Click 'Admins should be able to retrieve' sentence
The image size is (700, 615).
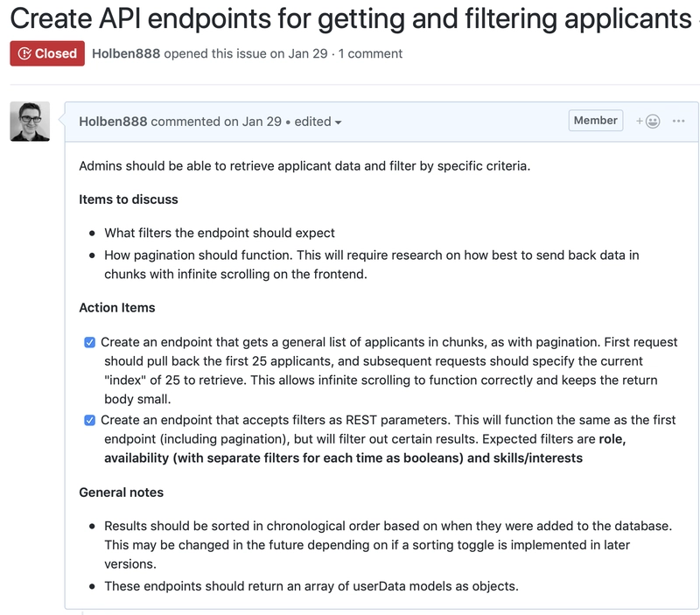pyautogui.click(x=304, y=166)
